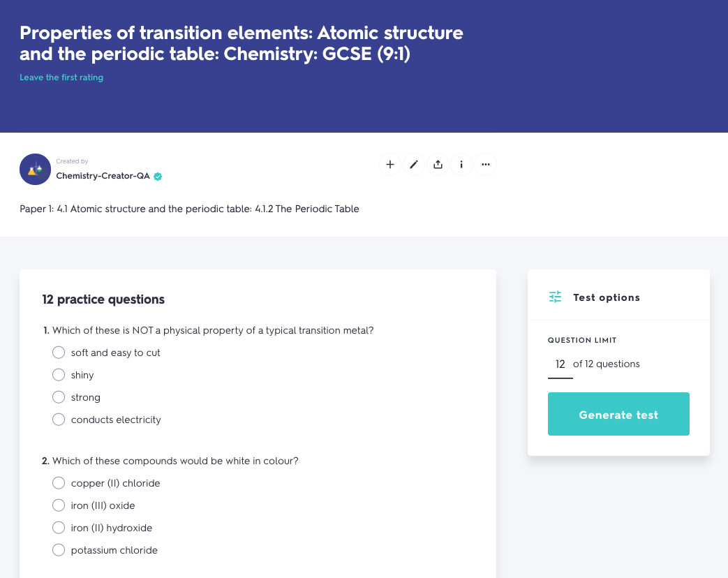This screenshot has width=728, height=578.
Task: Select the pencil icon to edit the set
Action: [x=414, y=164]
